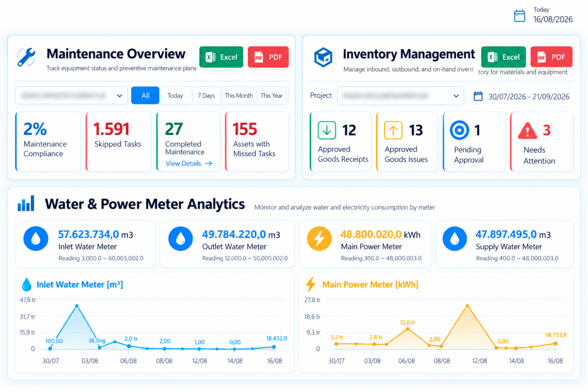Export Maintenance Overview to Excel
Image resolution: width=588 pixels, height=392 pixels.
point(221,57)
